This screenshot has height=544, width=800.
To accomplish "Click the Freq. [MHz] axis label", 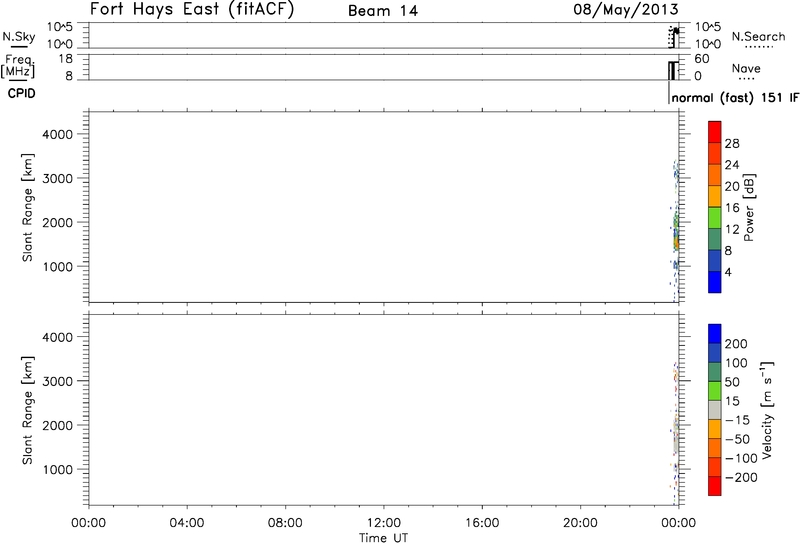I will point(18,66).
